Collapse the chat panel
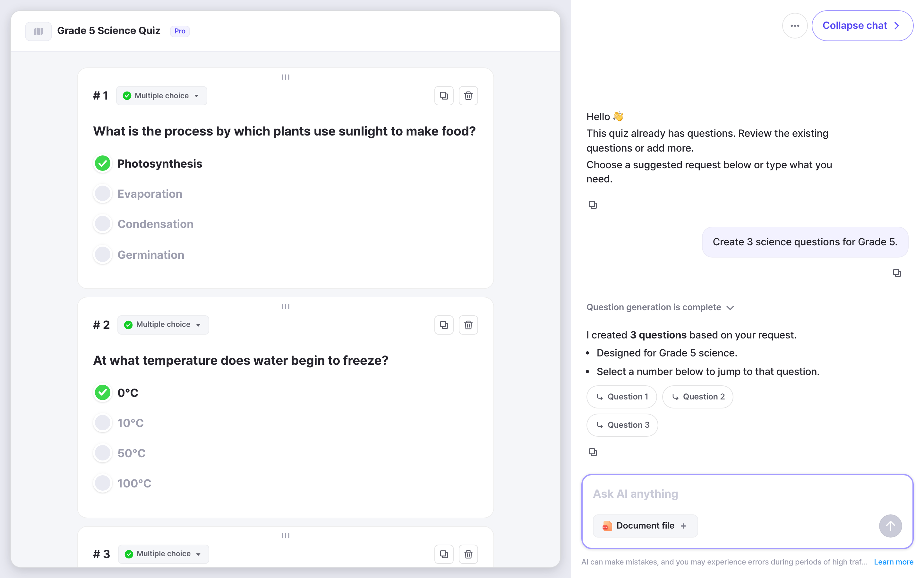The width and height of the screenshot is (924, 578). 862,26
